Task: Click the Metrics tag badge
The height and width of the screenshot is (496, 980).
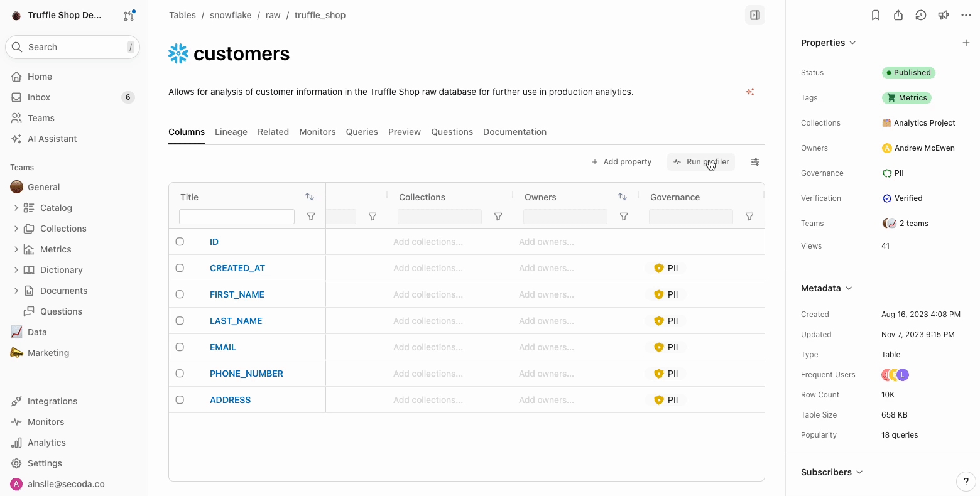Action: coord(907,98)
